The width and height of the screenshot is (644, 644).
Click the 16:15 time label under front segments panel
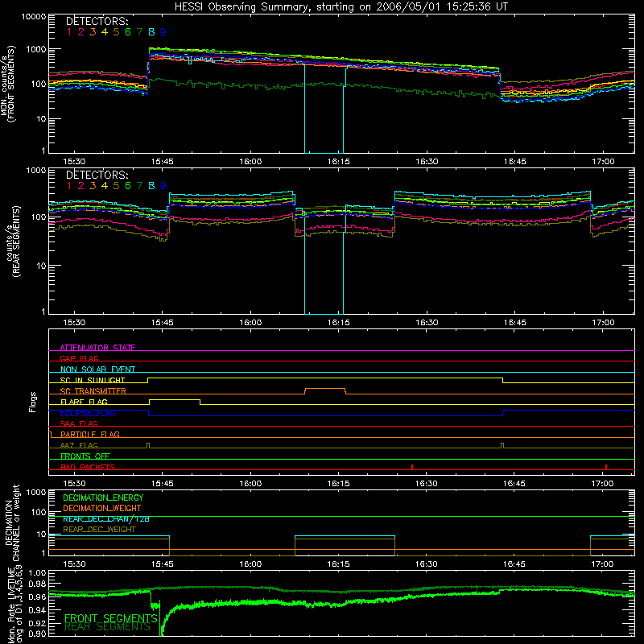tap(338, 162)
